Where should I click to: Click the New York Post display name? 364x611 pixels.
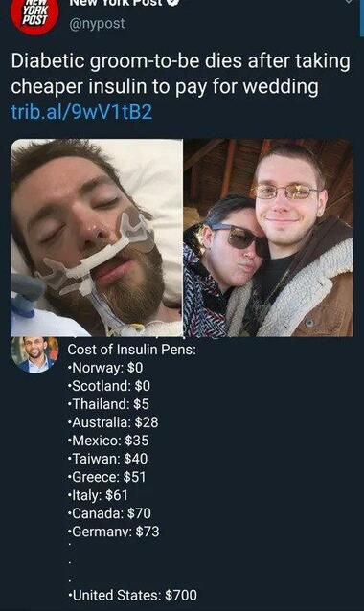116,3
